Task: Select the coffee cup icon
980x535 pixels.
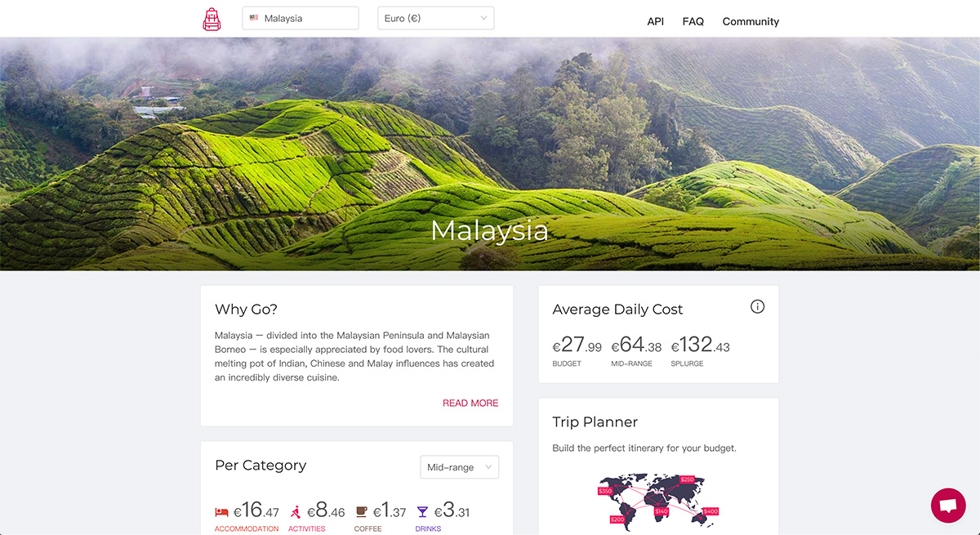Action: pos(361,512)
